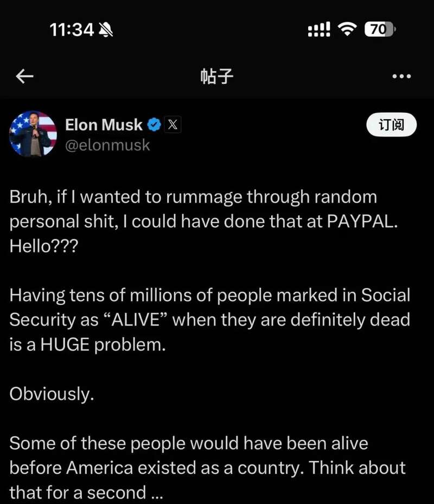Tap the paragraph starting with "Bruh"
434x504 pixels.
pyautogui.click(x=193, y=197)
